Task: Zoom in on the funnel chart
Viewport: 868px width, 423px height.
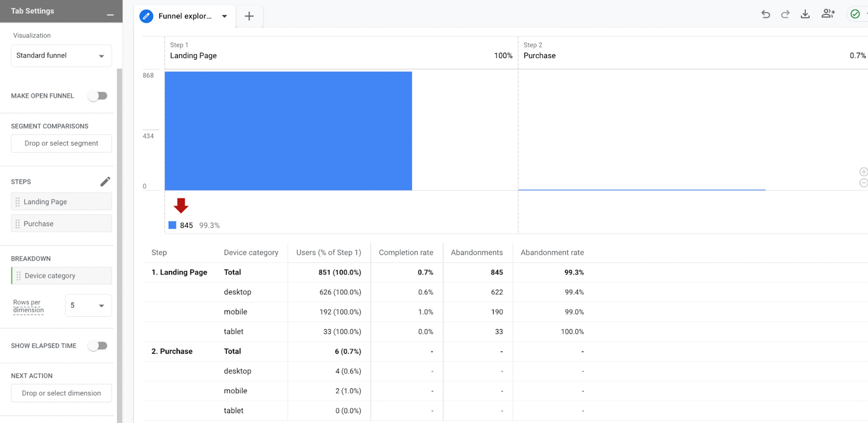Action: click(863, 172)
